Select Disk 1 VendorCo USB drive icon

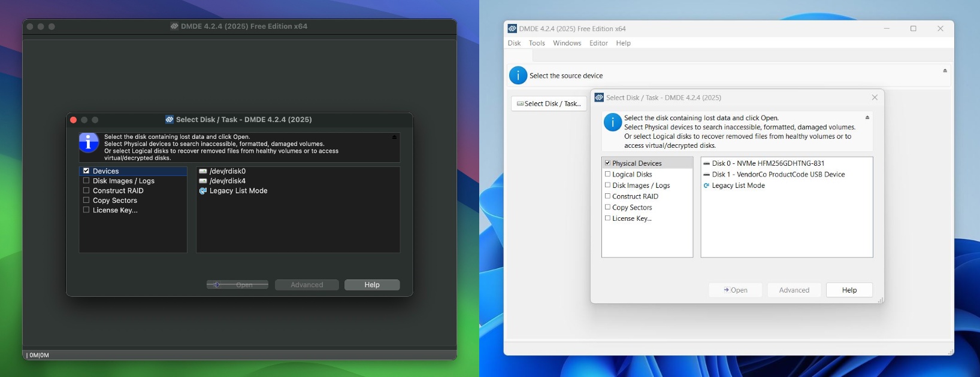click(707, 175)
